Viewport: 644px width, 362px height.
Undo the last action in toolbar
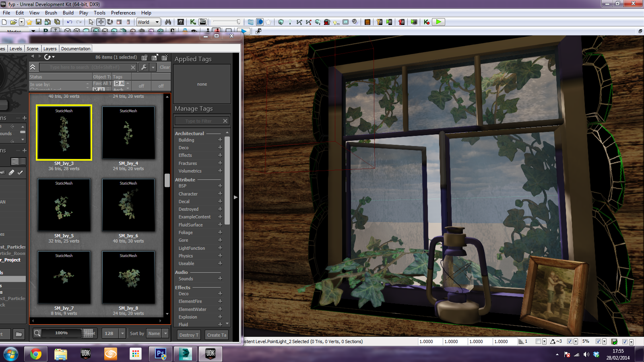(x=70, y=22)
